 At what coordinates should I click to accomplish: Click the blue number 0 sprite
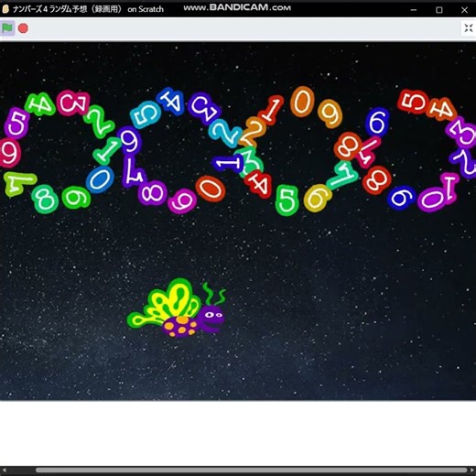coord(100,179)
